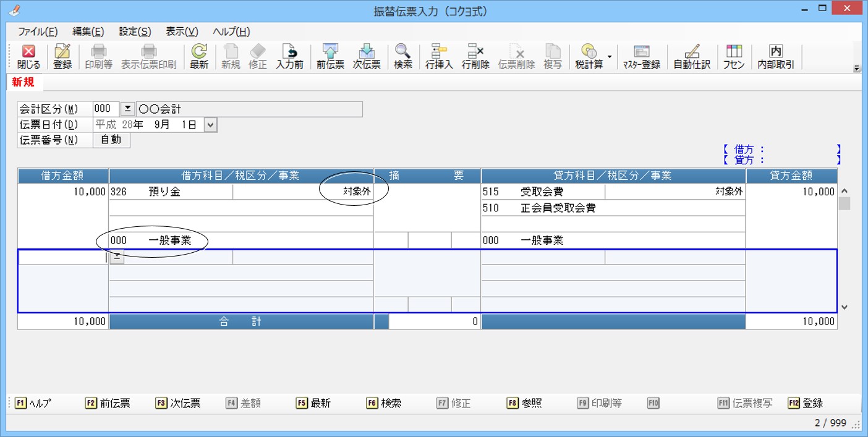Click the empty 借方金額 input field
Screen dimensions: 868x437
click(63, 258)
